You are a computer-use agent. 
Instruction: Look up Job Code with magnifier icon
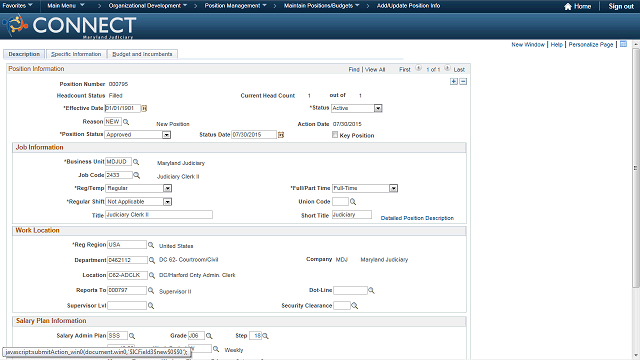pyautogui.click(x=137, y=175)
